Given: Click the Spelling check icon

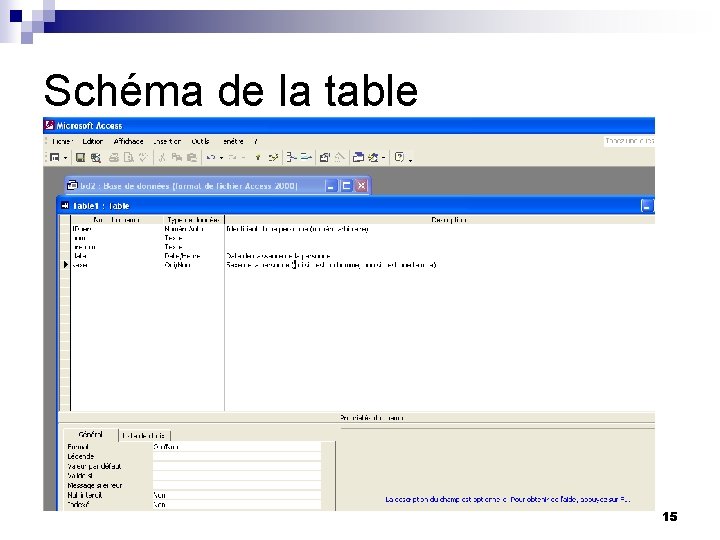Looking at the screenshot, I should 143,158.
